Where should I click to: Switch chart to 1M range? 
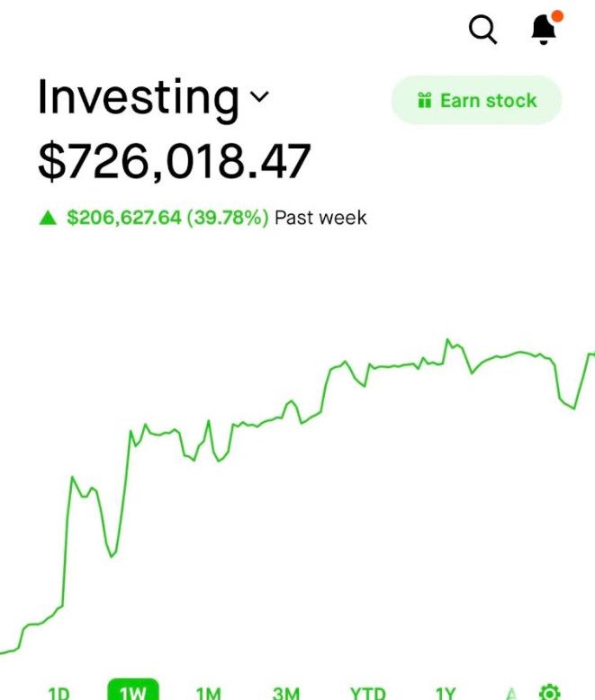[x=209, y=693]
